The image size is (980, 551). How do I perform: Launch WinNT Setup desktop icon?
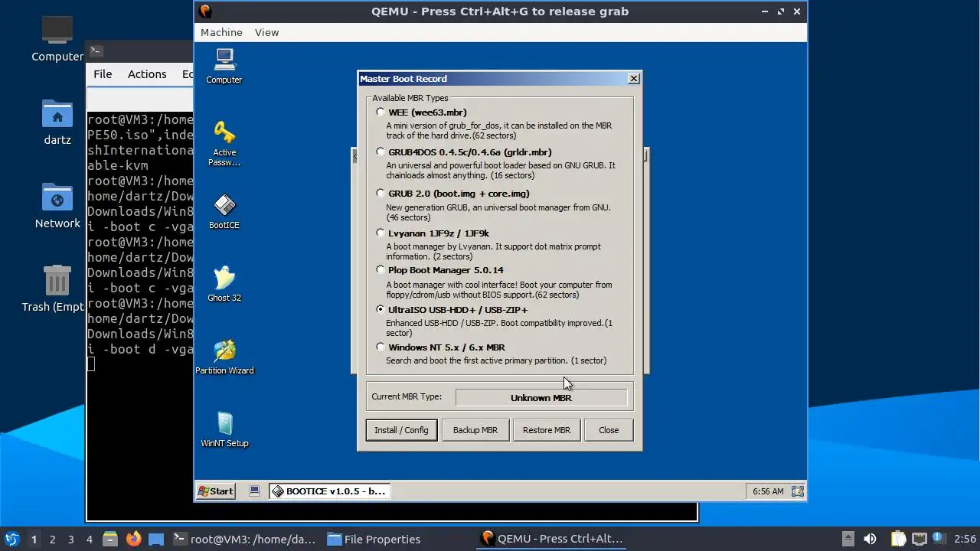[x=224, y=429]
